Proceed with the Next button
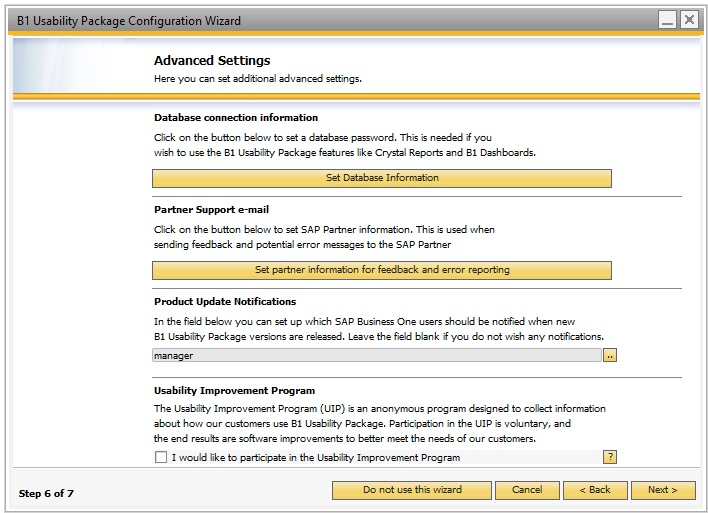The height and width of the screenshot is (513, 708). pyautogui.click(x=663, y=490)
